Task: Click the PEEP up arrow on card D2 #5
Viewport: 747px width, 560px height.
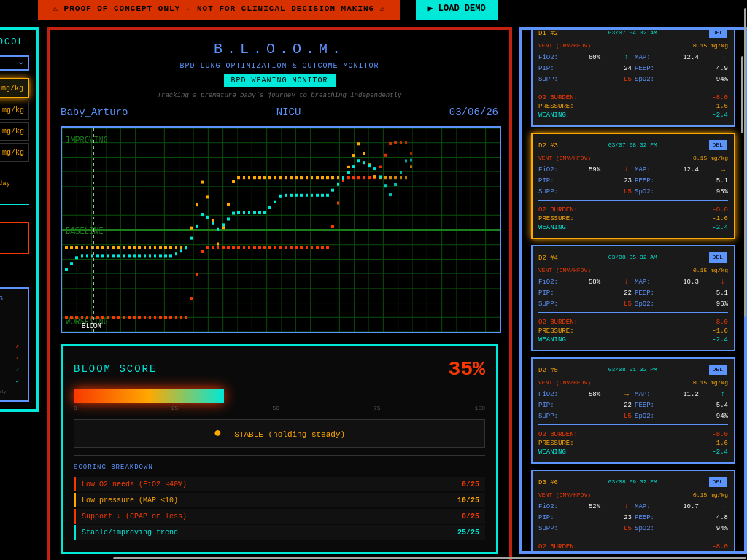Action: click(x=721, y=393)
